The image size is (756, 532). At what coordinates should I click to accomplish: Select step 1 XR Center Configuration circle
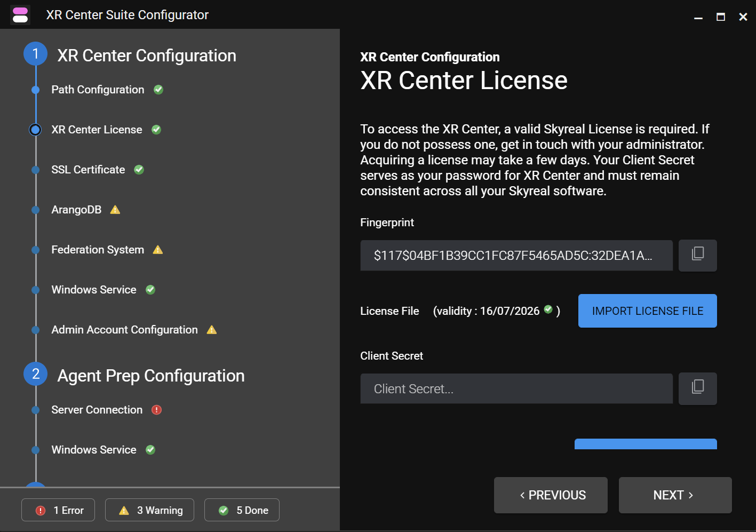[x=36, y=54]
